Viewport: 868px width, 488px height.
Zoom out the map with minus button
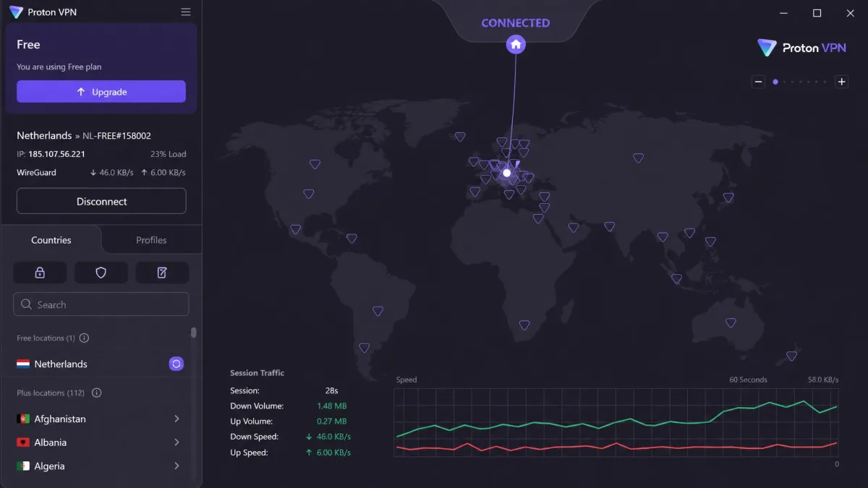pyautogui.click(x=759, y=82)
